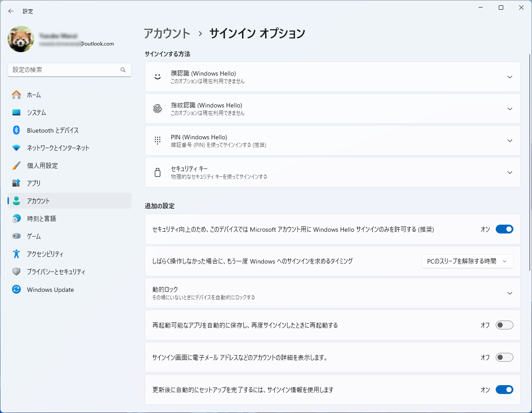Viewport: 532px width, 413px height.
Task: Click the 個人用設定 paintbrush icon
Action: click(16, 165)
